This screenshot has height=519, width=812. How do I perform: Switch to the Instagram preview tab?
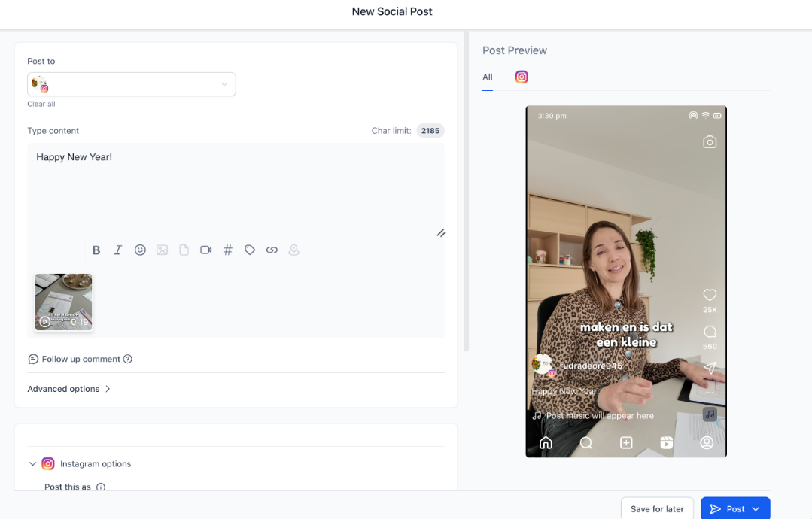[522, 77]
